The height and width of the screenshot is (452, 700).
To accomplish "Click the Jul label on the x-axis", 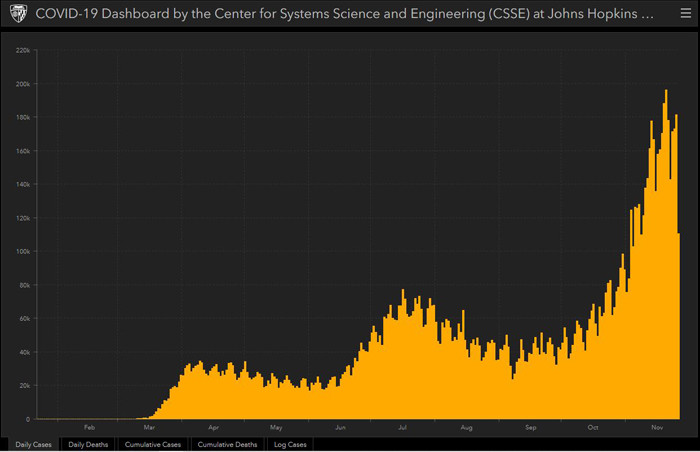I will click(402, 428).
